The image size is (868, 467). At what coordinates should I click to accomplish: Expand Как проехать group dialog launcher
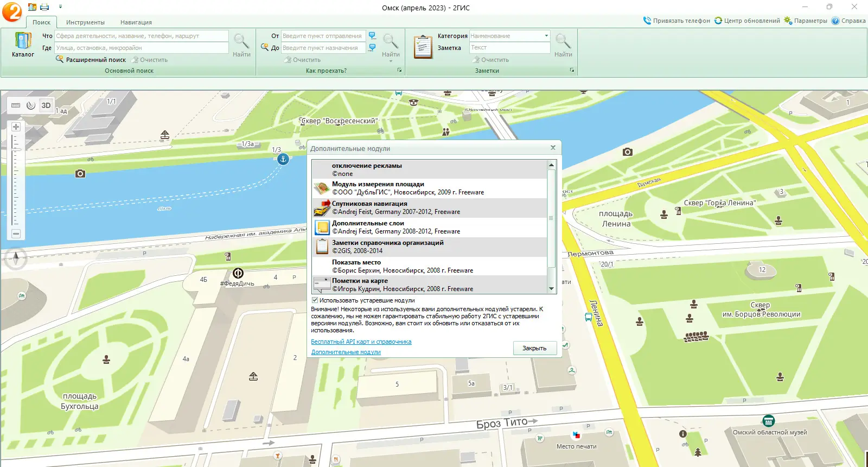pyautogui.click(x=400, y=71)
